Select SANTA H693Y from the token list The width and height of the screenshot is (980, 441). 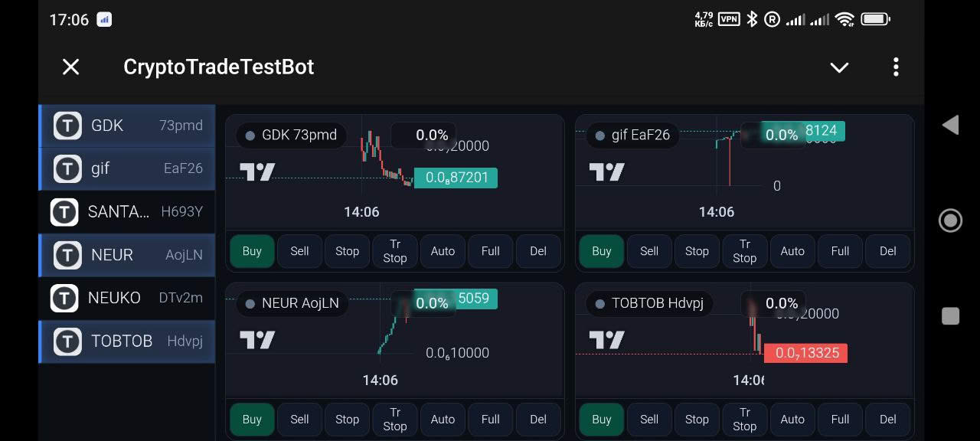[126, 212]
